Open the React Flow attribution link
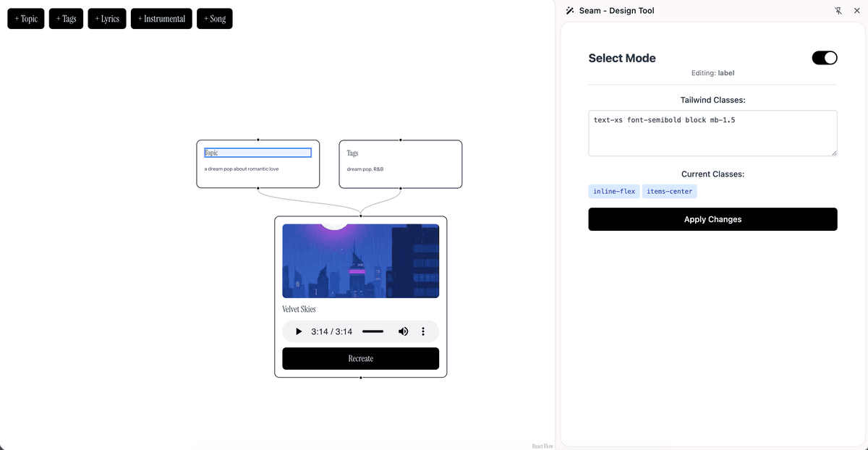 [542, 446]
